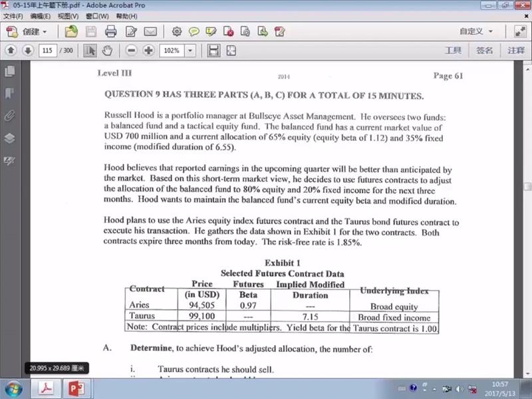This screenshot has width=532, height=399.
Task: Open the 文件(F) menu
Action: click(13, 16)
